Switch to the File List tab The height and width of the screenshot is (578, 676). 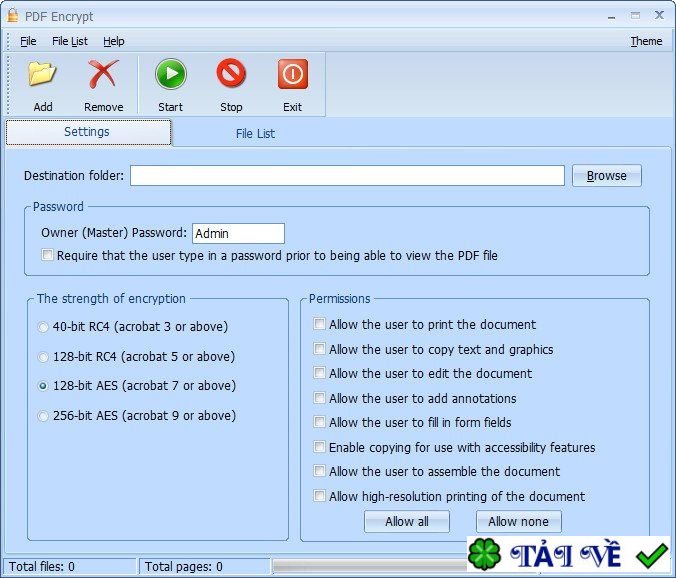(x=255, y=134)
